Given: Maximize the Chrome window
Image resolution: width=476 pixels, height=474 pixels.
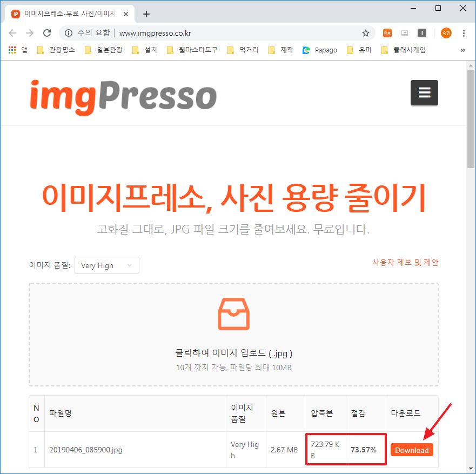Looking at the screenshot, I should (x=438, y=8).
